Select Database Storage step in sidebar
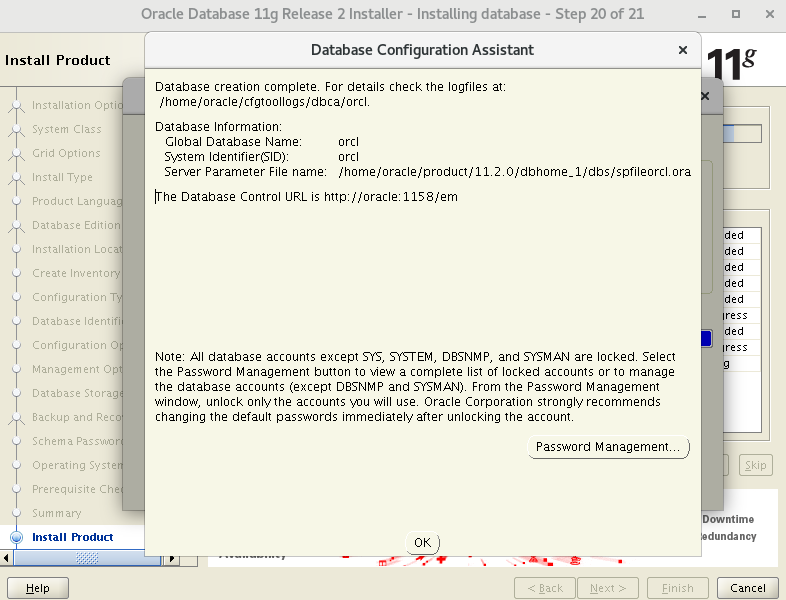Screen dimensions: 786x600 point(77,393)
